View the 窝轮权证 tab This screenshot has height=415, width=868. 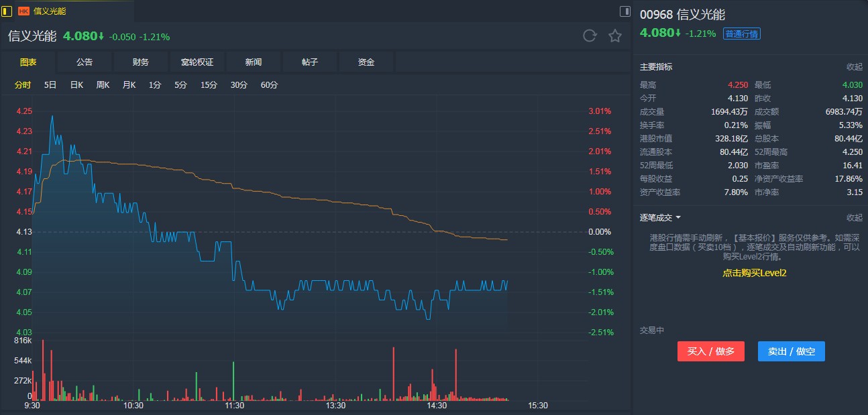point(198,61)
